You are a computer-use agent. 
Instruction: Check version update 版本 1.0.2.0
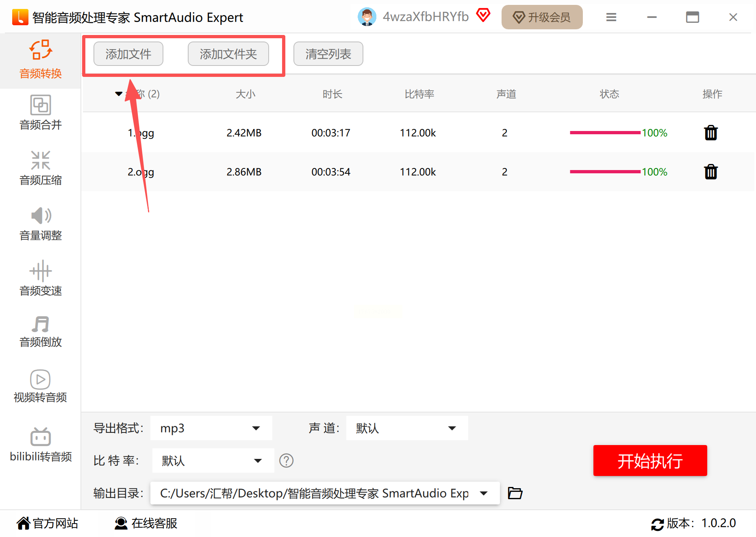693,523
